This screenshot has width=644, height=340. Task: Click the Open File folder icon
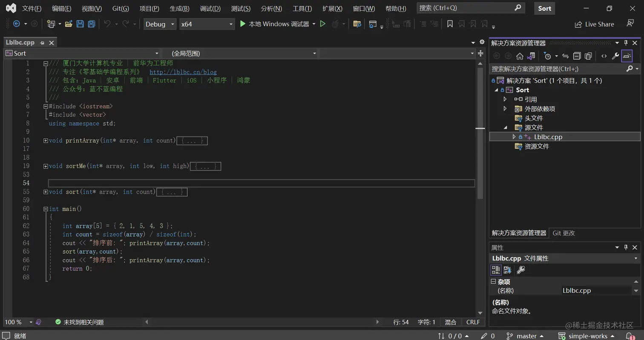pos(69,24)
